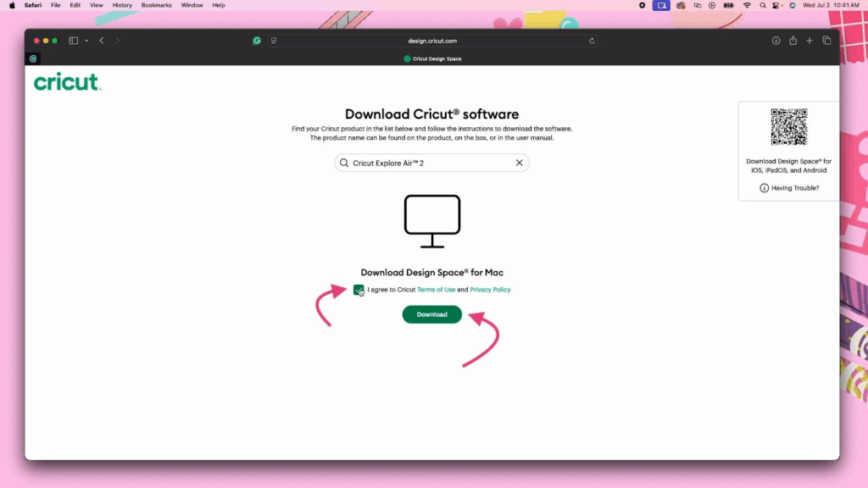Click the green Download button
The height and width of the screenshot is (488, 868).
coord(431,314)
